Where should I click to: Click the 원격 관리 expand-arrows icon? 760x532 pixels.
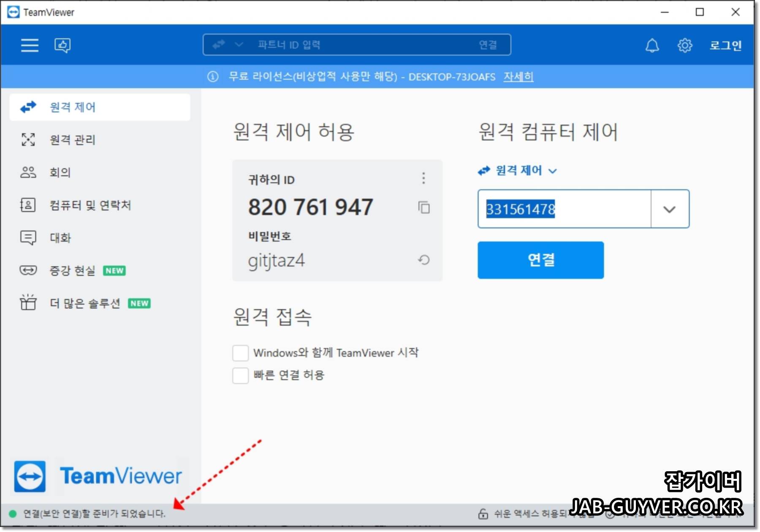(x=28, y=140)
